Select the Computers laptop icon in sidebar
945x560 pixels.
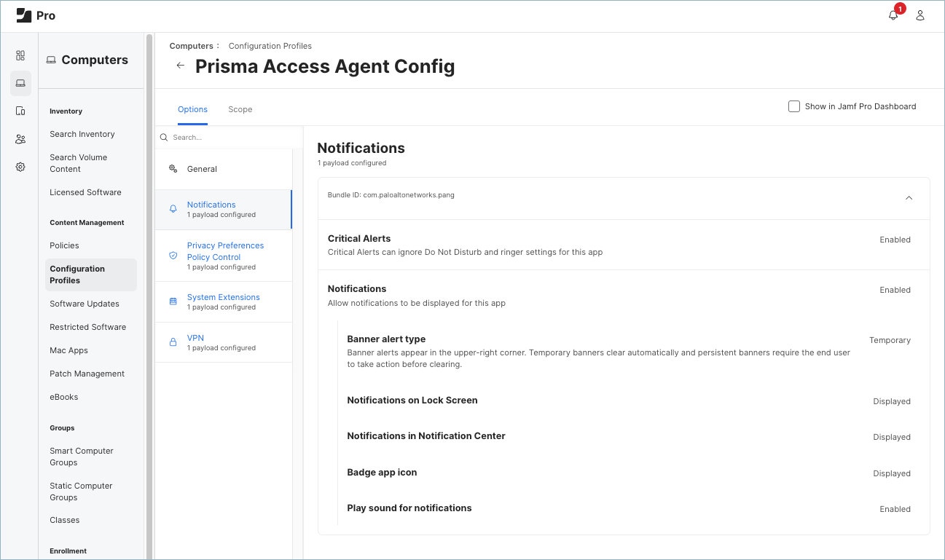20,83
